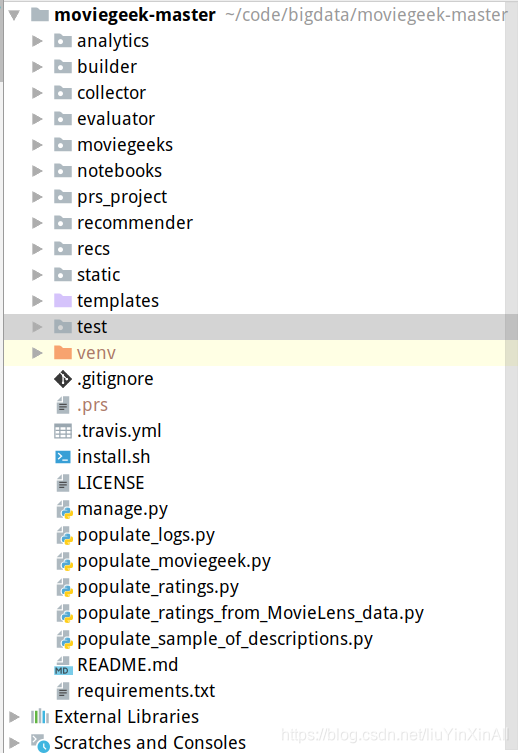This screenshot has height=753, width=518.
Task: Select the Scratches and Consoles label
Action: (x=150, y=742)
